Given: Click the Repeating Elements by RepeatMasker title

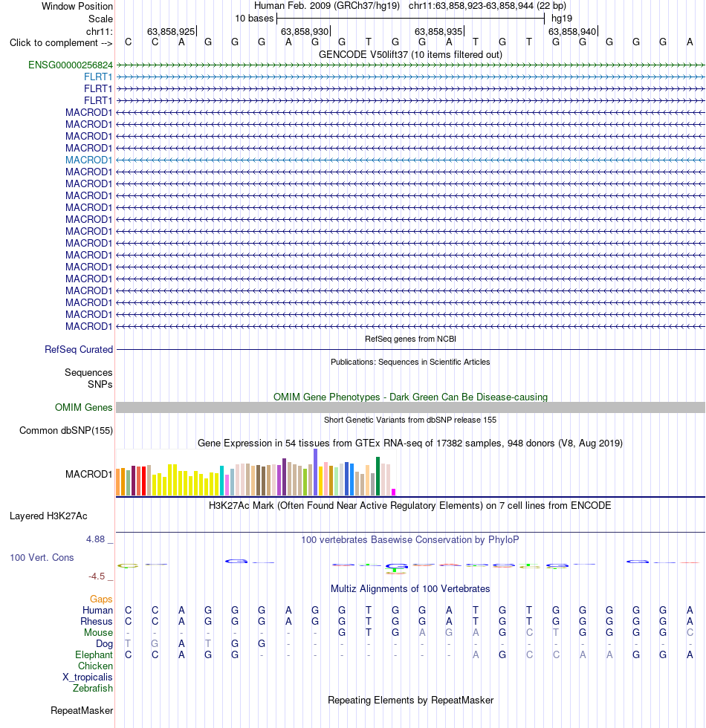Looking at the screenshot, I should 410,700.
